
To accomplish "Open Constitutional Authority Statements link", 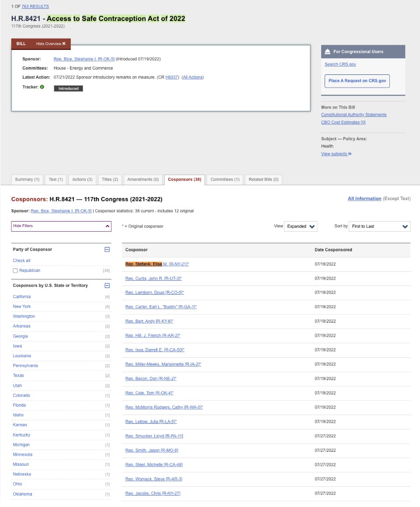I will pos(354,115).
